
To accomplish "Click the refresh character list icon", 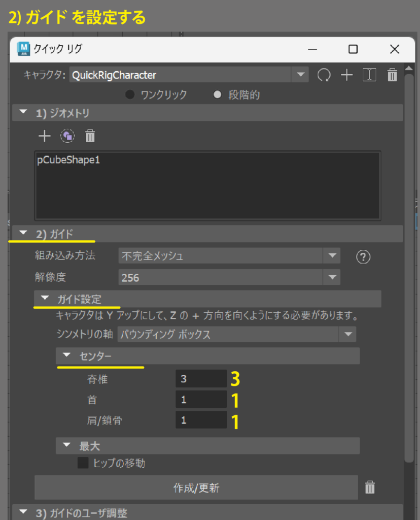I will (x=324, y=75).
